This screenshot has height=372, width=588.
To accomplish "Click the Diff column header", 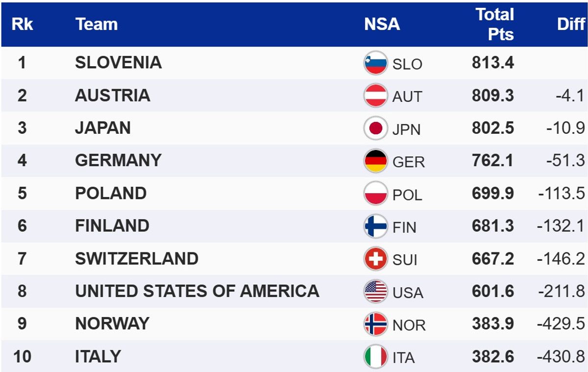I will click(x=571, y=24).
